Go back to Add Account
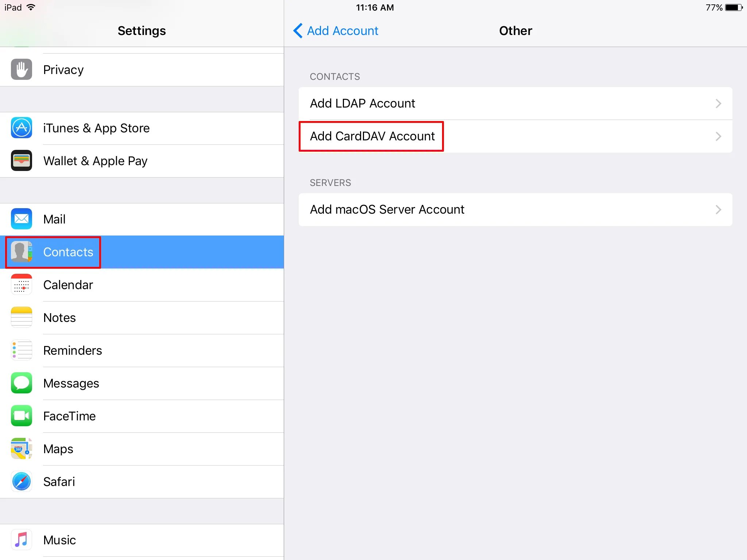 point(336,31)
